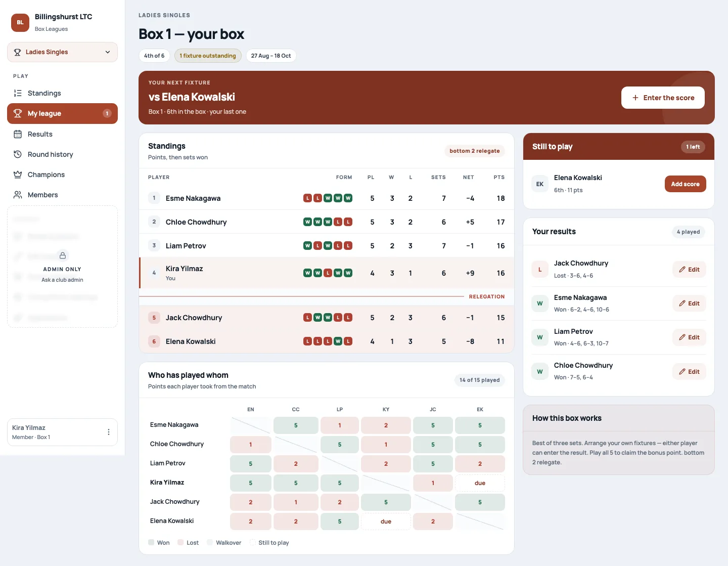728x566 pixels.
Task: Click Elena Kowalski in standings table
Action: click(327, 341)
